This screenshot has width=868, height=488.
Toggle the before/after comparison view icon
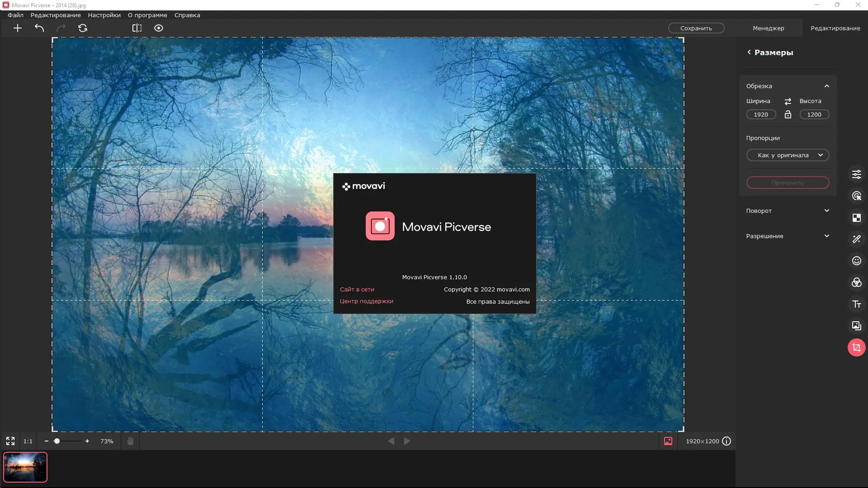(137, 28)
